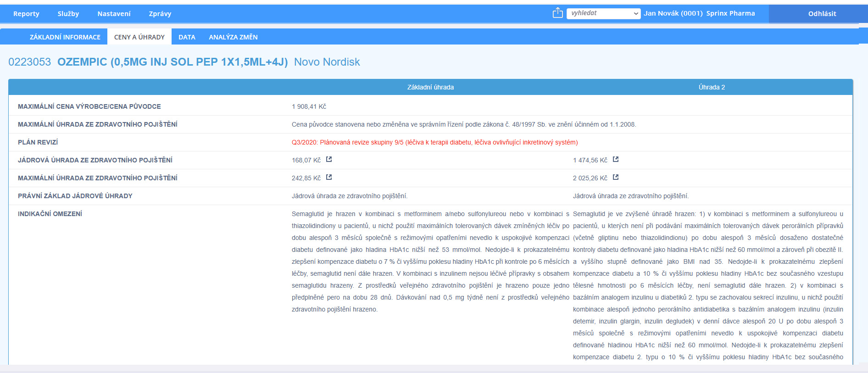Click the OZEMPIC product title
Viewport: 868px width, 373px height.
point(172,62)
